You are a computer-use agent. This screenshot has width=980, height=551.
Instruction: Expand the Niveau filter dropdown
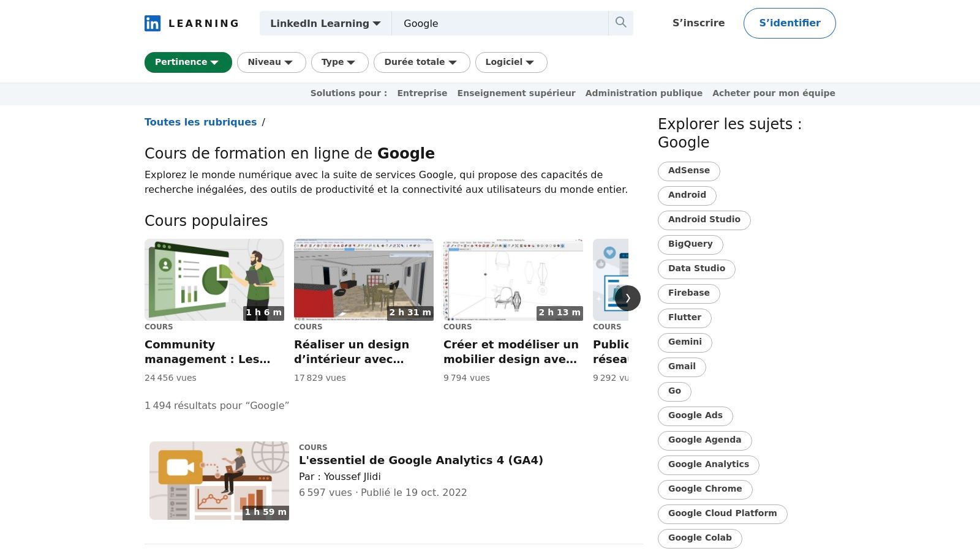pyautogui.click(x=271, y=62)
